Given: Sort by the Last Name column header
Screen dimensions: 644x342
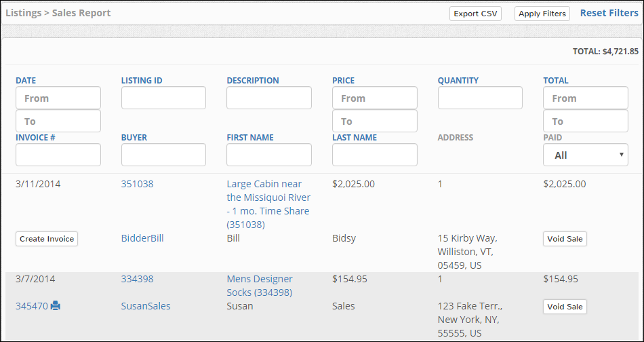Looking at the screenshot, I should click(355, 138).
